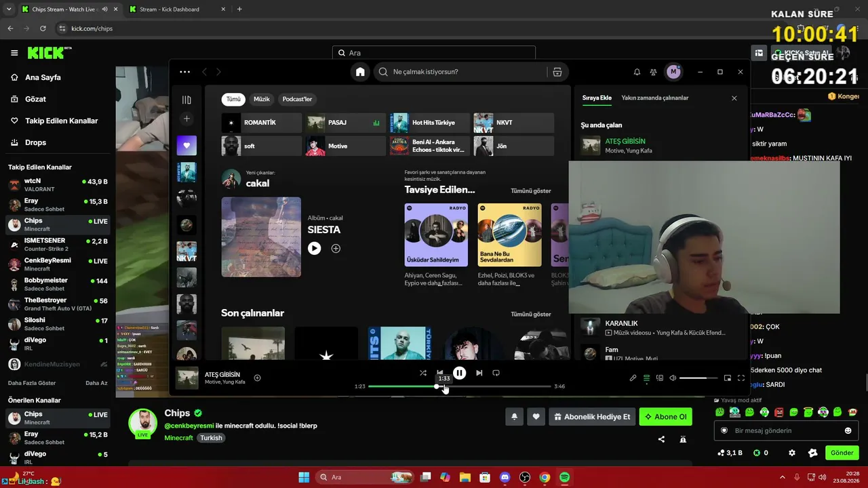This screenshot has height=488, width=868.
Task: Share the Chips stream
Action: point(661,439)
